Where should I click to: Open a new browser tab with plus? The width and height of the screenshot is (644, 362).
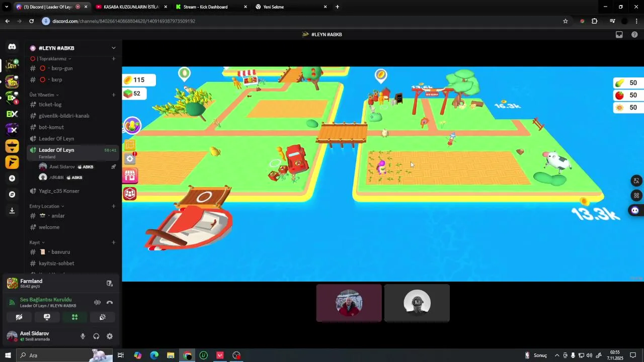tap(337, 7)
